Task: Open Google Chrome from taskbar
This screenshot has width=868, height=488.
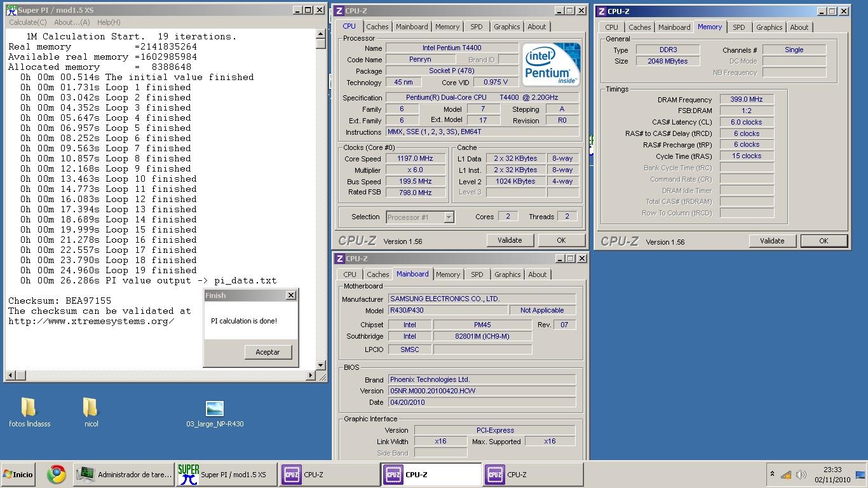Action: [x=57, y=475]
